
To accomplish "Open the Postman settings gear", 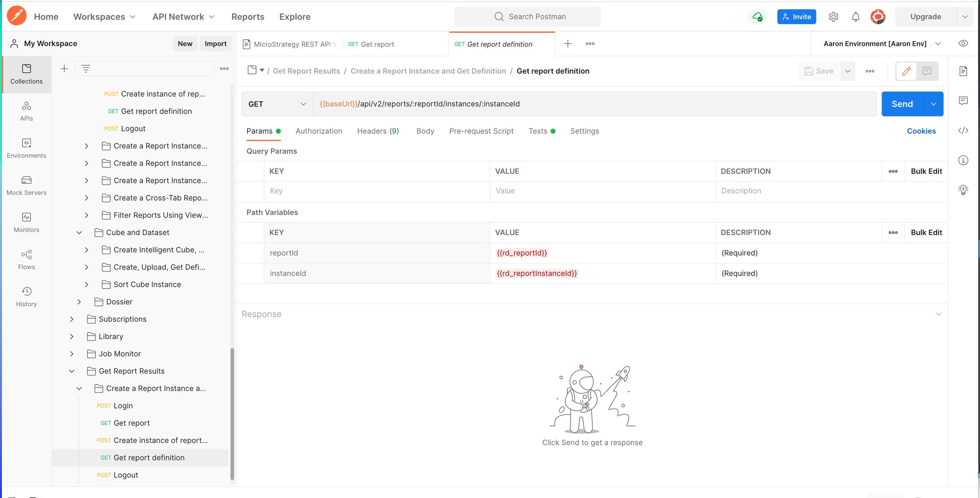I will [833, 16].
